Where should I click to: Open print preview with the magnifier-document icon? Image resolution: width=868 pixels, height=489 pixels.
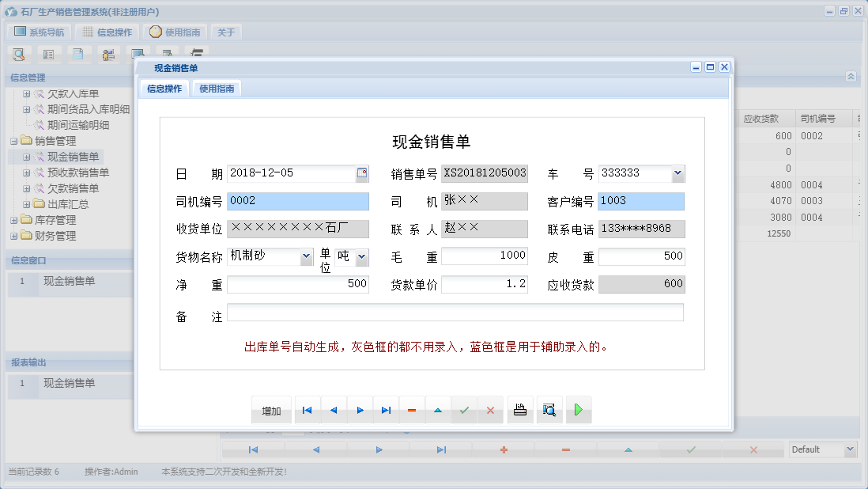point(549,410)
